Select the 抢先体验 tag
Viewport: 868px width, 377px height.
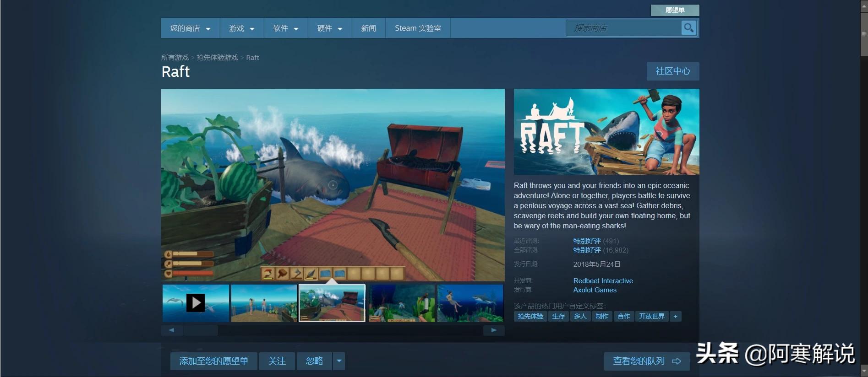pyautogui.click(x=530, y=316)
